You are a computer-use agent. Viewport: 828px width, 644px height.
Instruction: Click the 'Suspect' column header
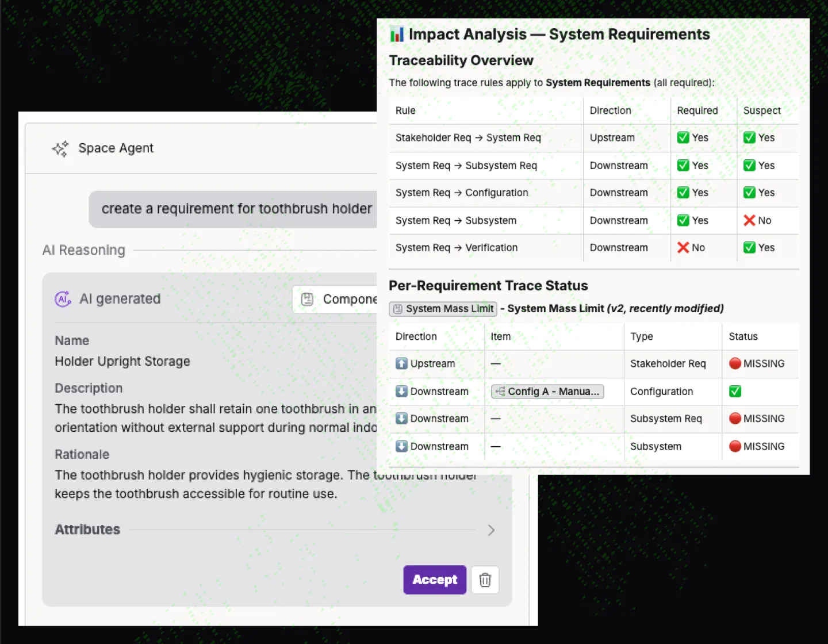click(762, 110)
